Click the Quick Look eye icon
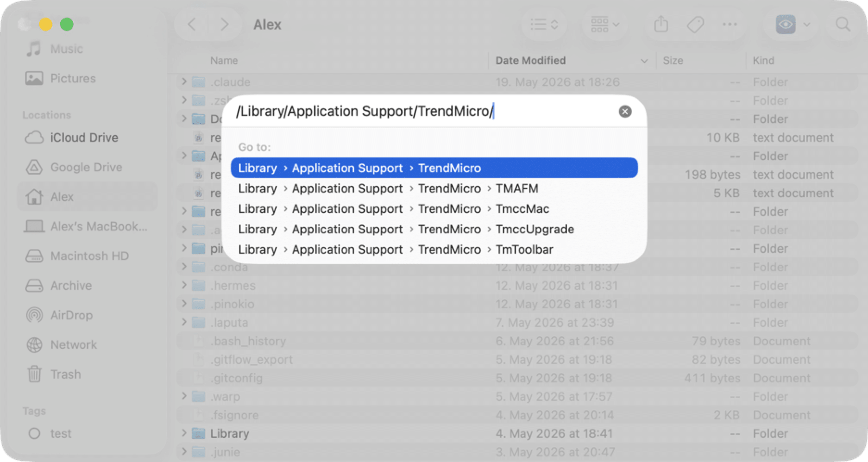The image size is (868, 462). coord(786,25)
